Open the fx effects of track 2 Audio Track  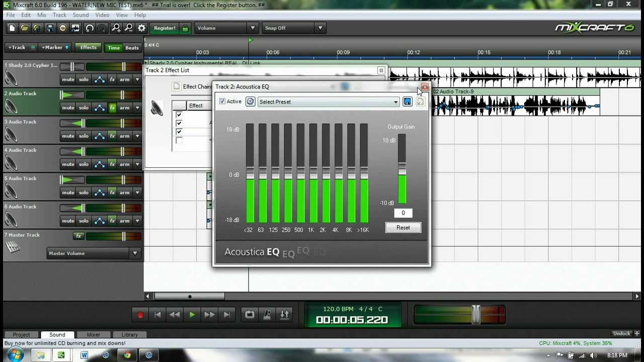[x=112, y=108]
